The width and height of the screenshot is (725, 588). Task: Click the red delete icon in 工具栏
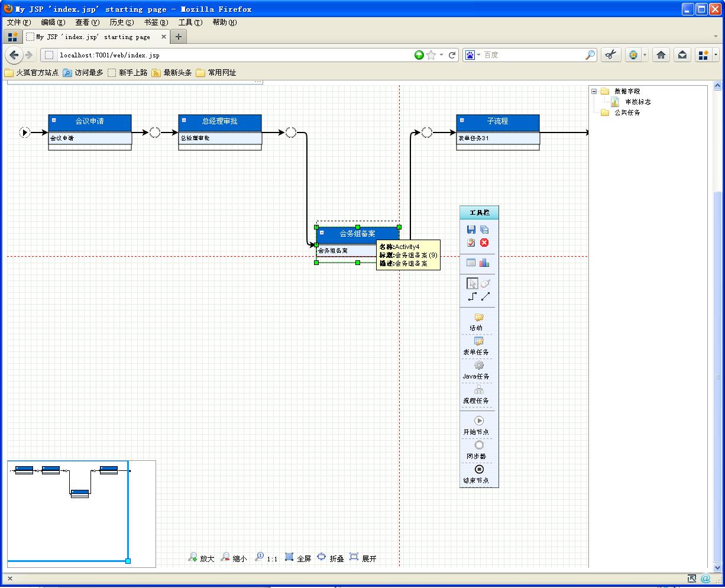(484, 243)
